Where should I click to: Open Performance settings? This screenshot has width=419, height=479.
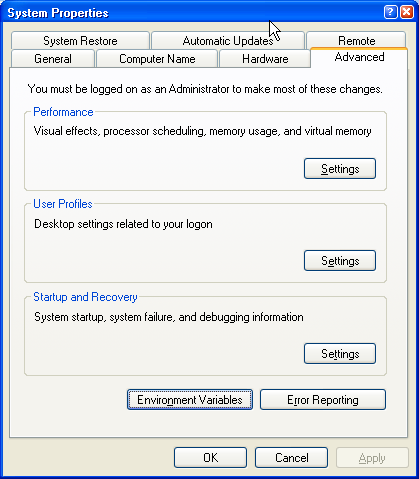click(340, 169)
